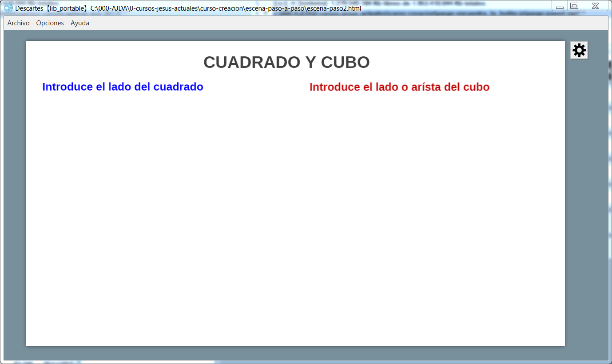Close the Descartes window
Viewport: 612px width, 364px height.
coord(596,6)
